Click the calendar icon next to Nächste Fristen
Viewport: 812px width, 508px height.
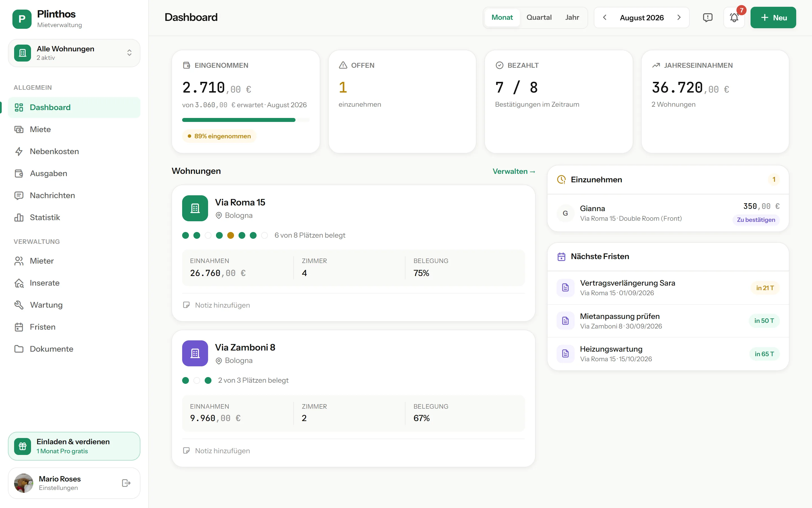click(x=561, y=256)
